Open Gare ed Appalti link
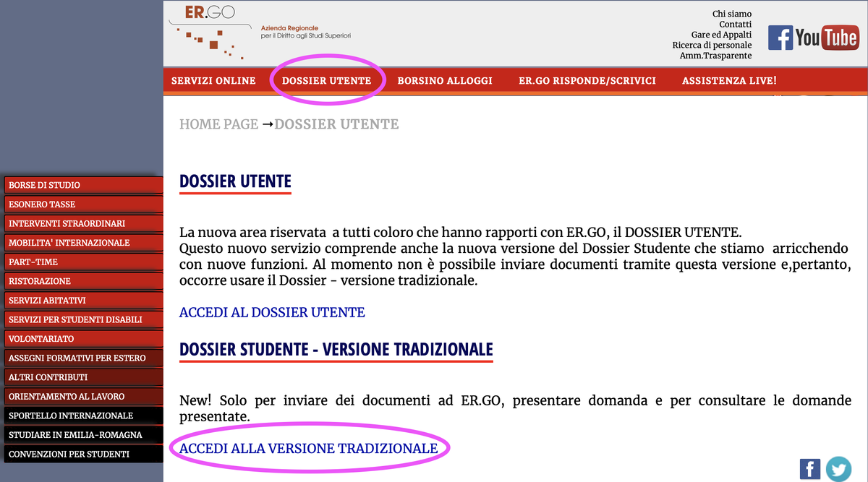The image size is (868, 482). (x=721, y=35)
